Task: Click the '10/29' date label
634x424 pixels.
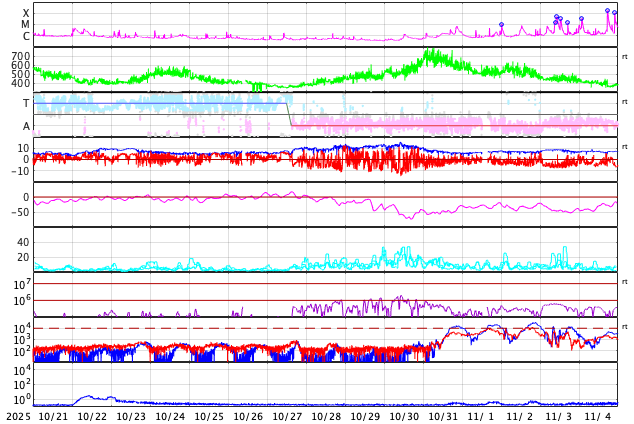Action: pyautogui.click(x=365, y=417)
